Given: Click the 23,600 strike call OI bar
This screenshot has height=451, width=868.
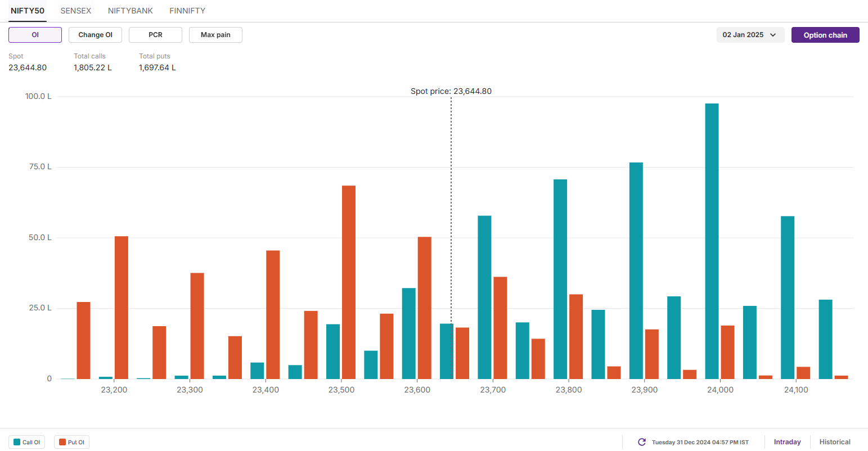Looking at the screenshot, I should pos(409,333).
